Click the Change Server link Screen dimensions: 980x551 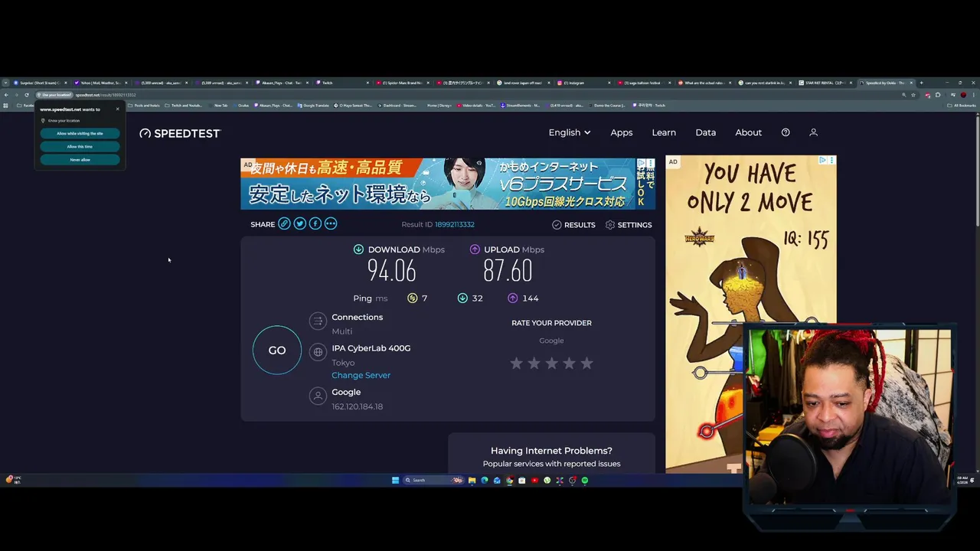click(x=361, y=375)
